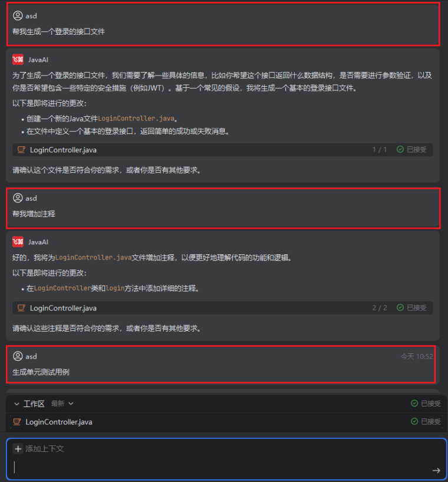This screenshot has height=482, width=448.
Task: Click the JavaAI logo in second reply
Action: tap(18, 242)
